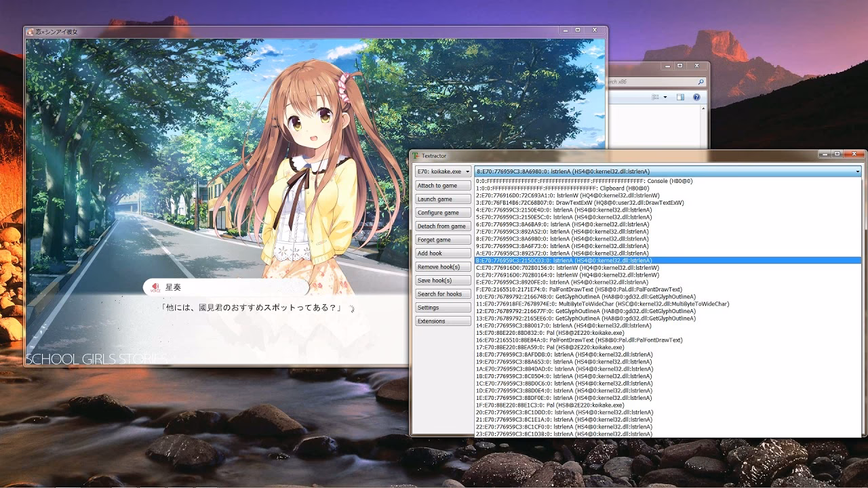Open Configure game
Image resolution: width=868 pixels, height=488 pixels.
coord(443,213)
